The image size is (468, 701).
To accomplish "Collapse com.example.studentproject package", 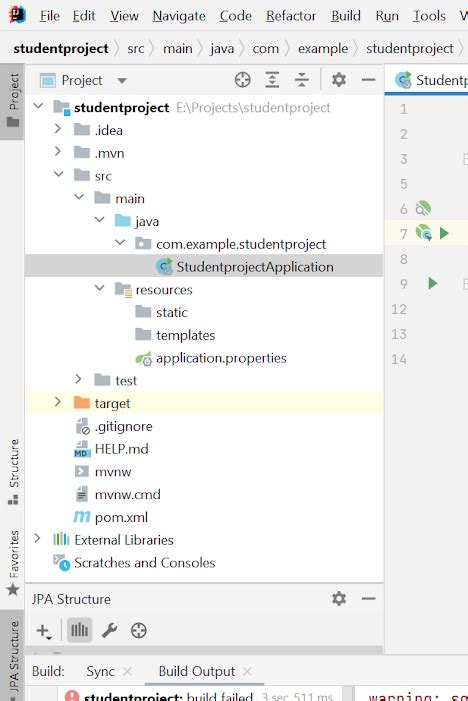I will tap(120, 242).
